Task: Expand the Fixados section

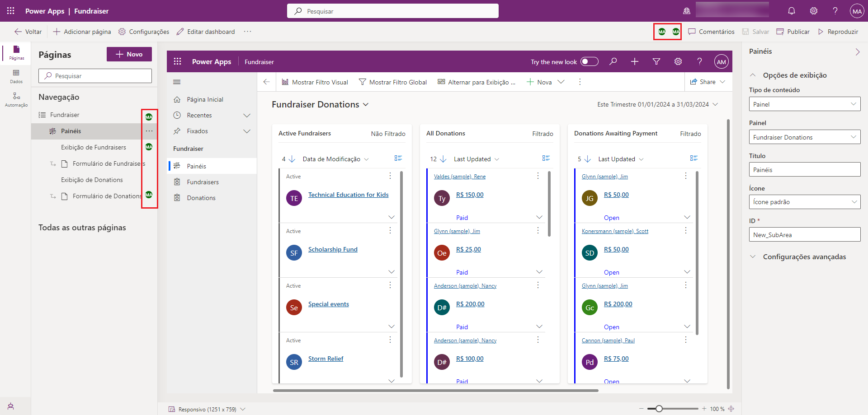Action: 247,131
